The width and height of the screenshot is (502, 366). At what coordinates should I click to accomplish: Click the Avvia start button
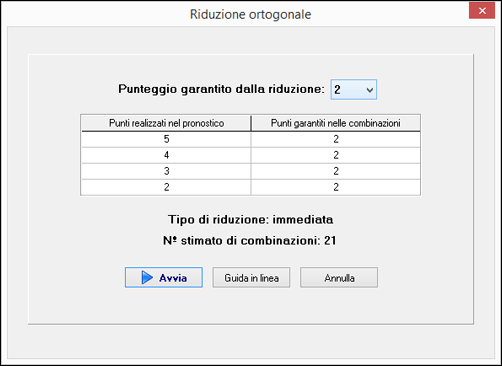pyautogui.click(x=164, y=277)
